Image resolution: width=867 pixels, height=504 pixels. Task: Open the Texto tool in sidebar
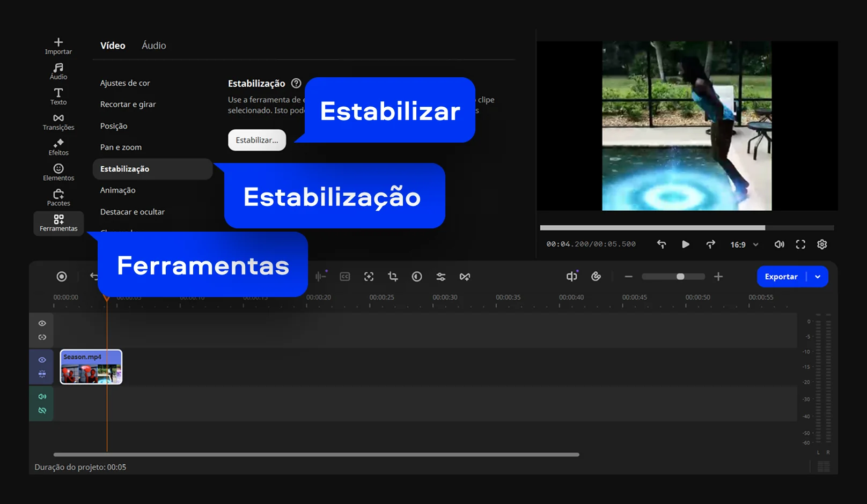(x=58, y=97)
